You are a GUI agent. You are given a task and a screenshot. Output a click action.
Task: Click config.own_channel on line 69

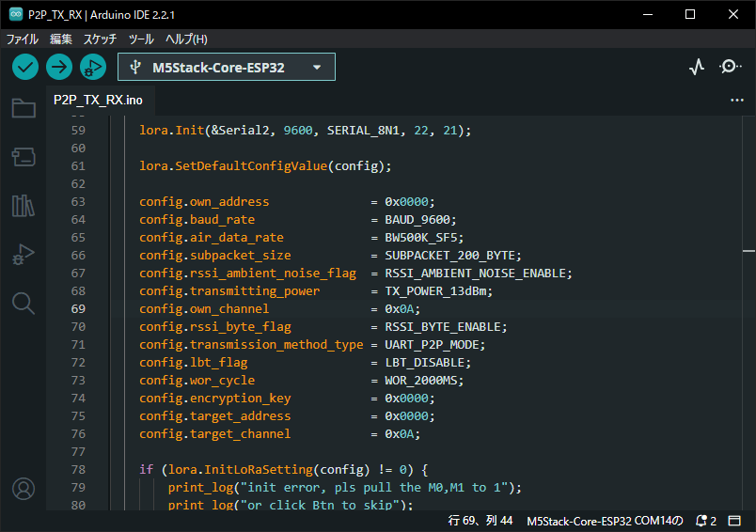(x=204, y=309)
